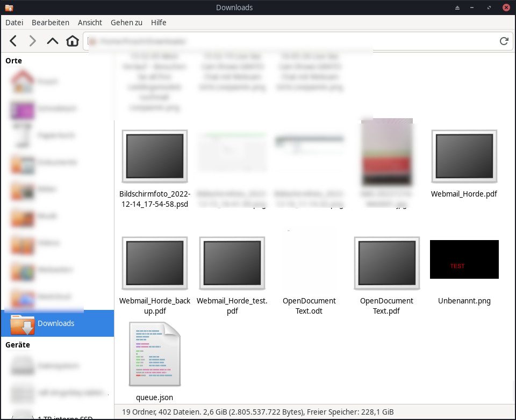Go up to the parent folder

[x=52, y=41]
